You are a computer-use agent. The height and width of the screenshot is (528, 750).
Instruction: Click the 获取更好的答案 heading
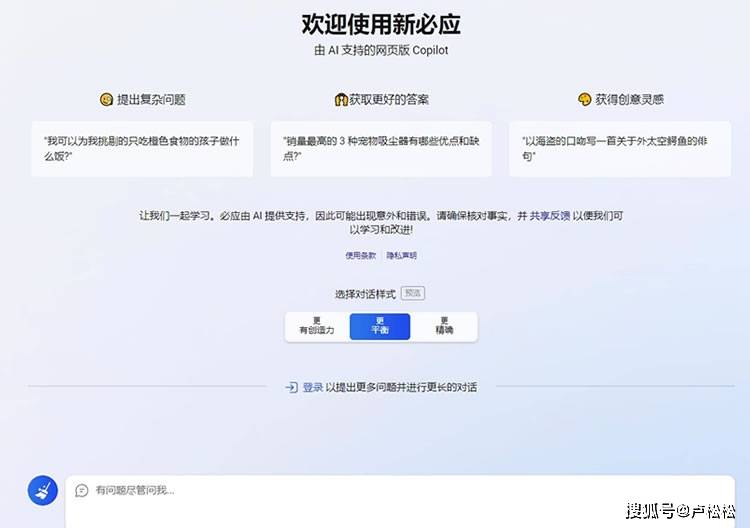[389, 99]
